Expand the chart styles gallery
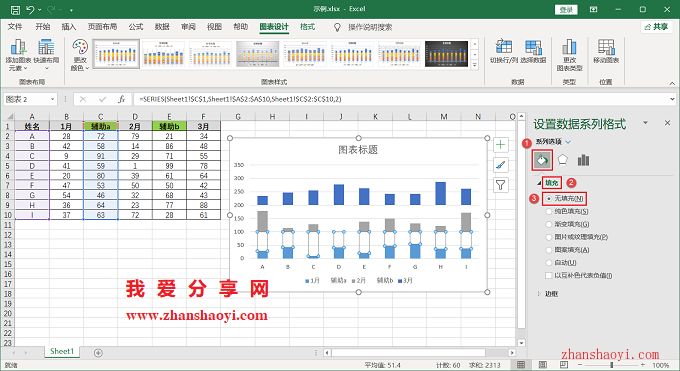The image size is (680, 371). [x=475, y=65]
